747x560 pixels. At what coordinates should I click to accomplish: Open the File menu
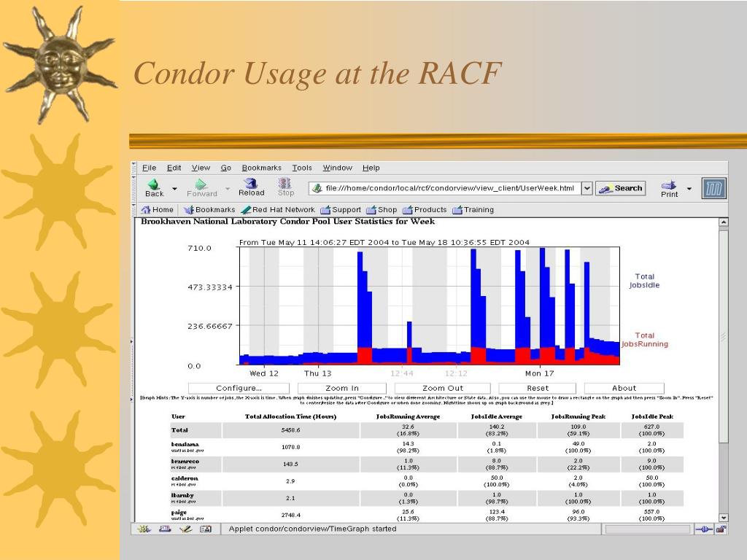(x=149, y=168)
